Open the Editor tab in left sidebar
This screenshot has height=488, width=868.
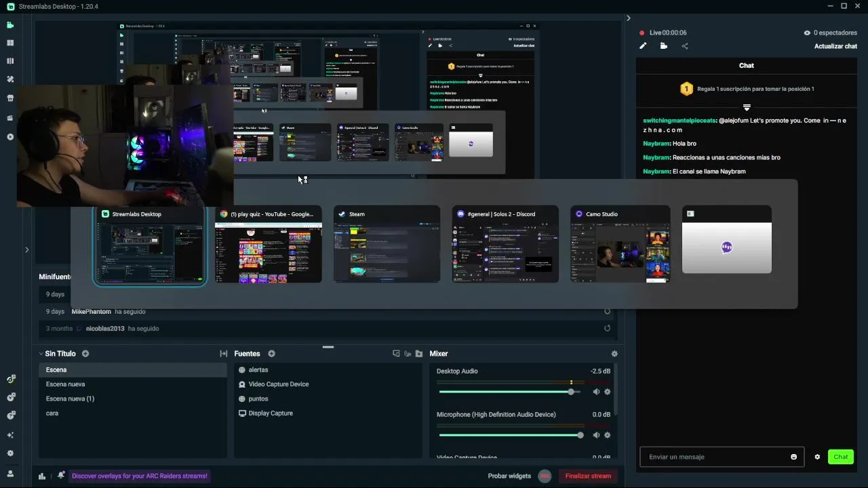10,25
